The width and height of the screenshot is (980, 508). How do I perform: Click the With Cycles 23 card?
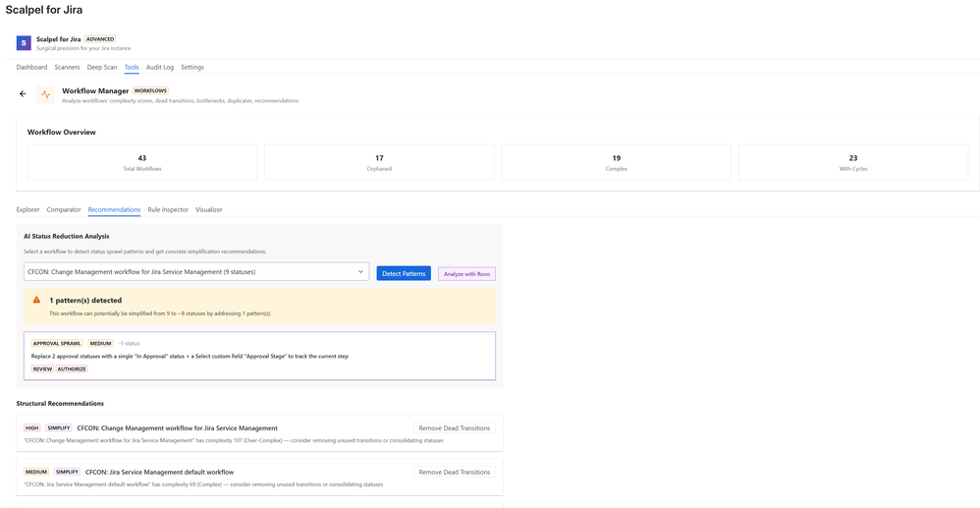(x=853, y=162)
